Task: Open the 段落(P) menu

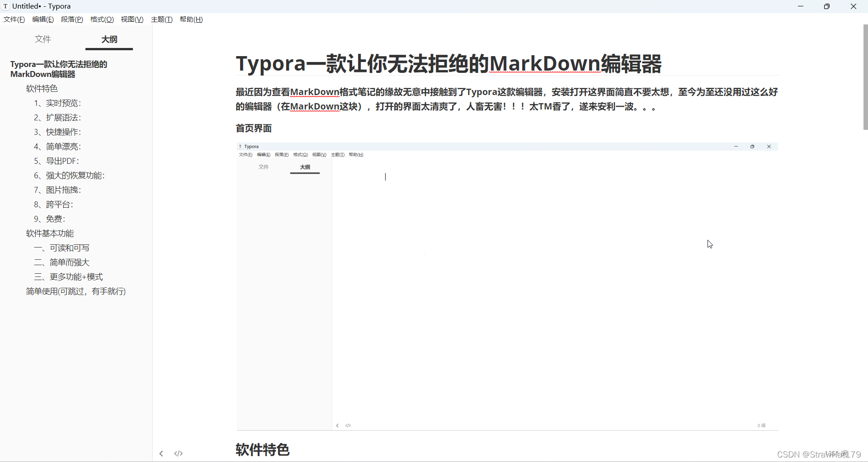Action: click(x=72, y=19)
